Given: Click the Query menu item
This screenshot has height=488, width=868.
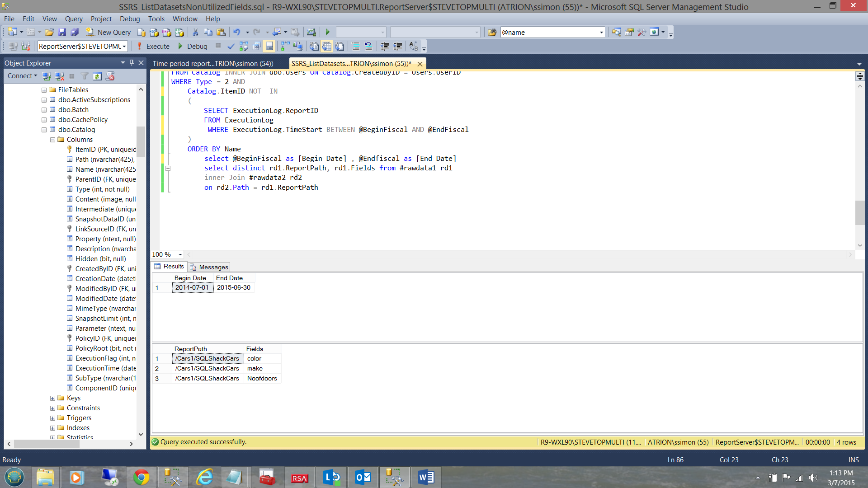Looking at the screenshot, I should (73, 19).
